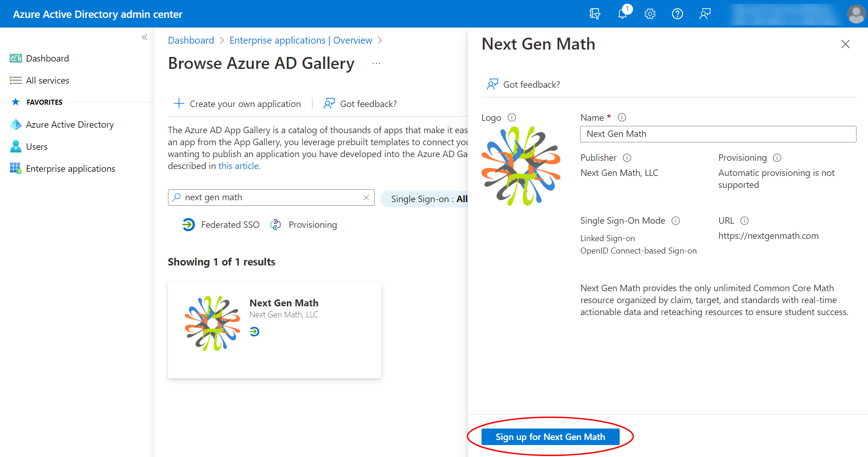The width and height of the screenshot is (868, 457).
Task: Open the portal directory filter icon
Action: point(594,14)
